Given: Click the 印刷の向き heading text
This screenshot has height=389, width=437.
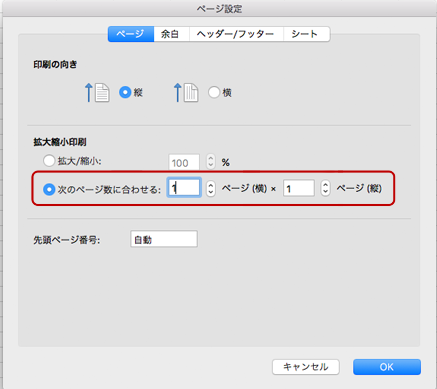Looking at the screenshot, I should coord(55,65).
